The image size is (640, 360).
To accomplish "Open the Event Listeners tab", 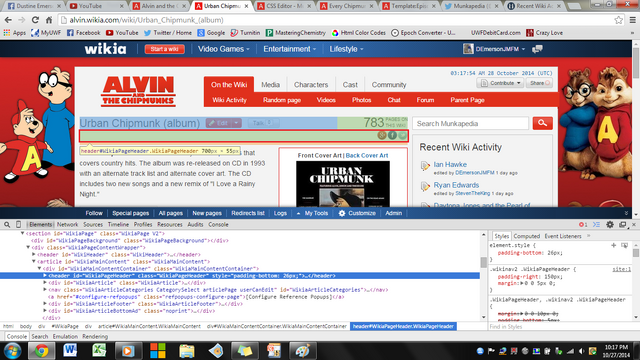I will [x=563, y=236].
